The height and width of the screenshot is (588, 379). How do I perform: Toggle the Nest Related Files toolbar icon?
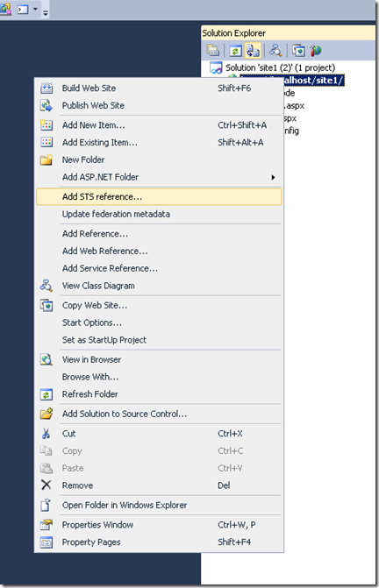[253, 50]
